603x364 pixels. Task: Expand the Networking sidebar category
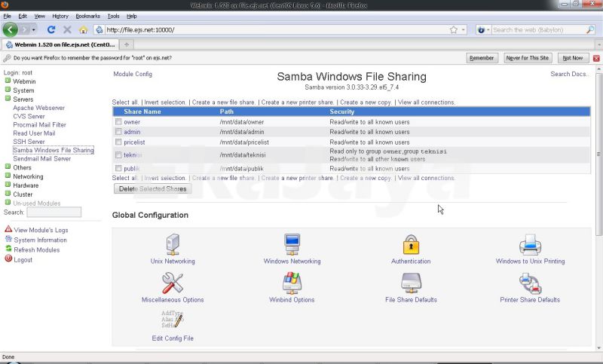point(8,176)
